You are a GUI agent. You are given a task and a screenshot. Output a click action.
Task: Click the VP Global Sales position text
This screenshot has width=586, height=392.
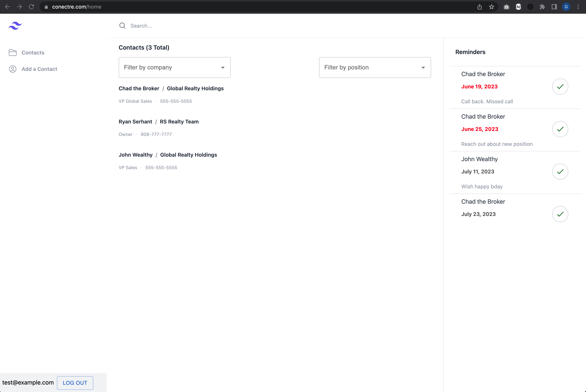point(135,101)
